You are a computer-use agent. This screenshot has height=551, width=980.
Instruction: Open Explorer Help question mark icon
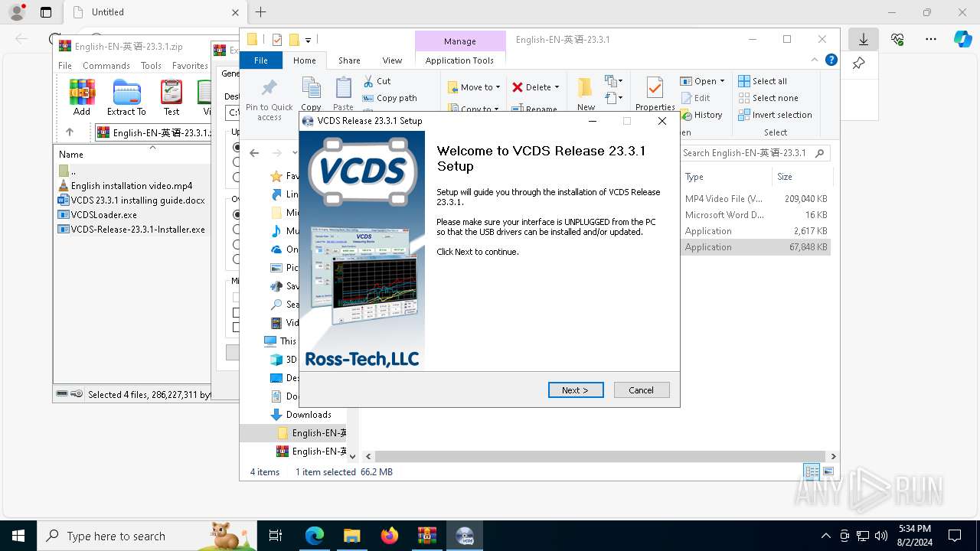coord(831,60)
